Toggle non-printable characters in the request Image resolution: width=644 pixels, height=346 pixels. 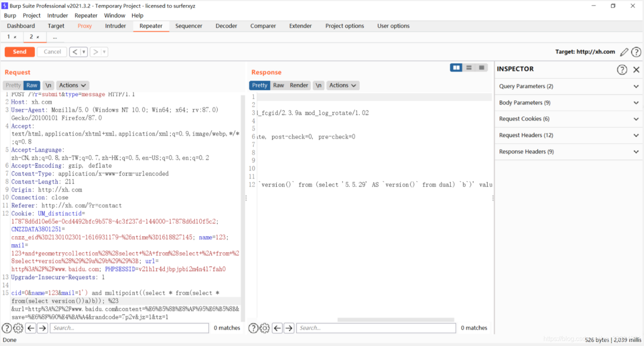(48, 85)
